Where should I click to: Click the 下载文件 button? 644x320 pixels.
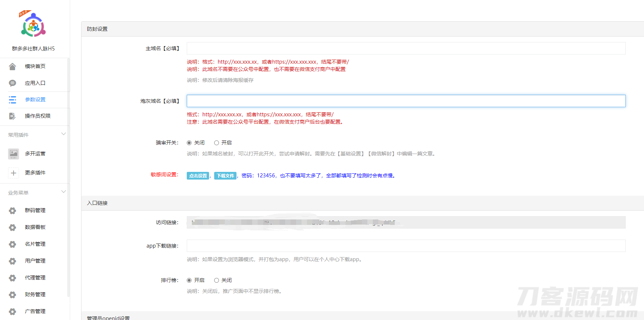(x=225, y=176)
